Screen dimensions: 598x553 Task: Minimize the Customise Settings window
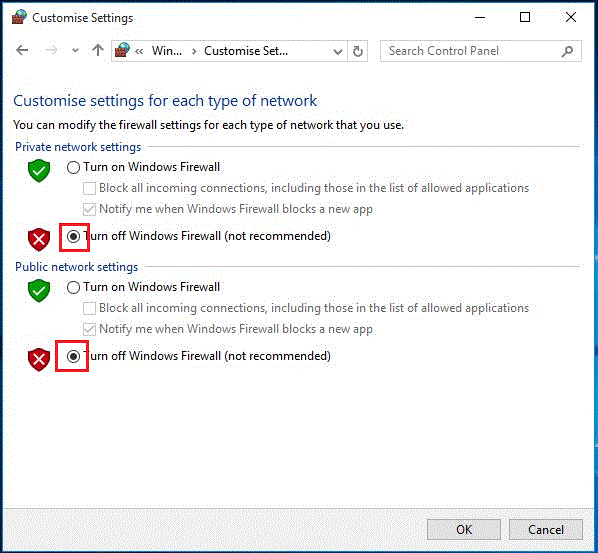point(480,17)
